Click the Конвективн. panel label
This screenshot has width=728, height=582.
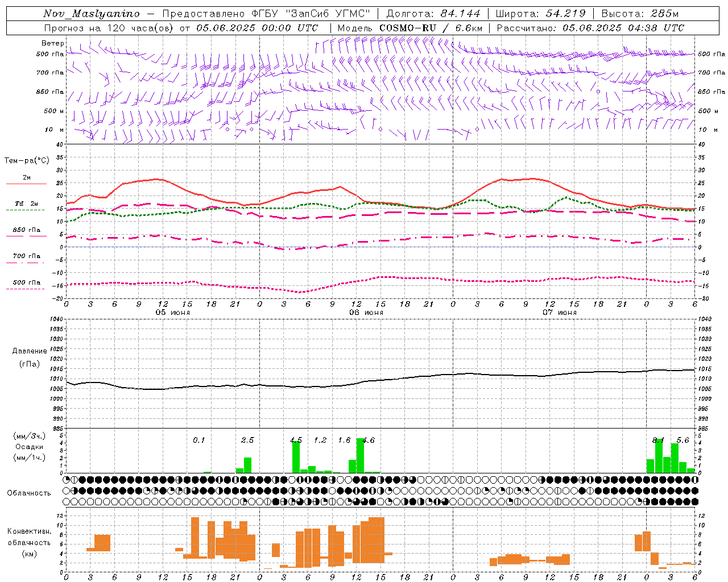tap(30, 531)
